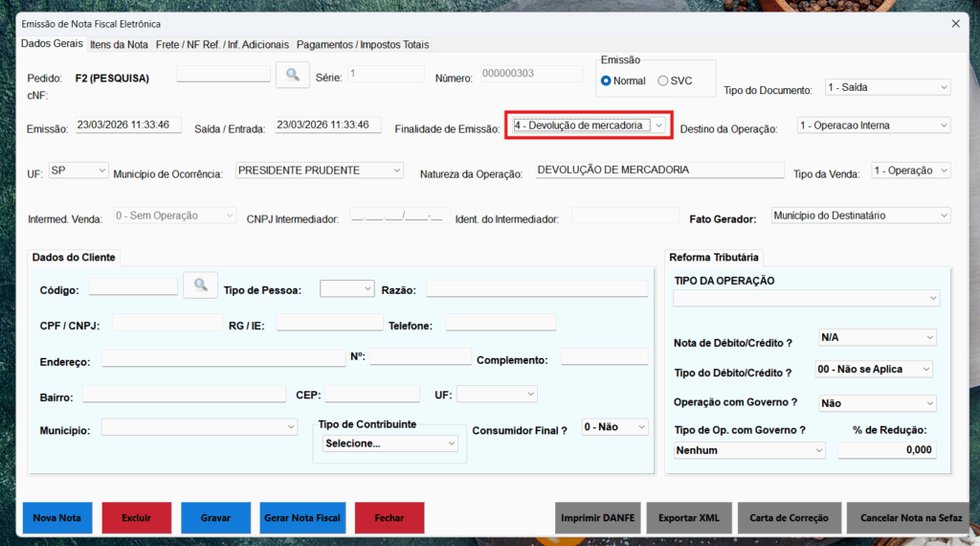Click the Imprimir DANFE button

(x=598, y=518)
